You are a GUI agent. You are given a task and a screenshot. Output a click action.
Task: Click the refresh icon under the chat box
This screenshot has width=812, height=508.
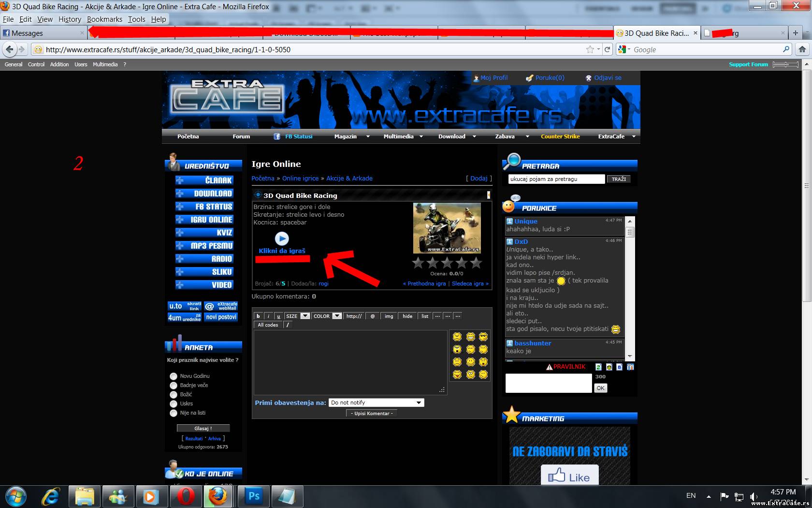[x=598, y=367]
